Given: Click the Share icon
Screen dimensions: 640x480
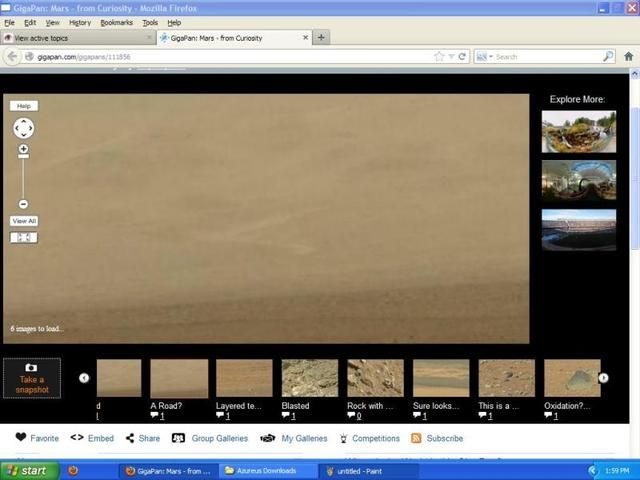Looking at the screenshot, I should [x=130, y=438].
